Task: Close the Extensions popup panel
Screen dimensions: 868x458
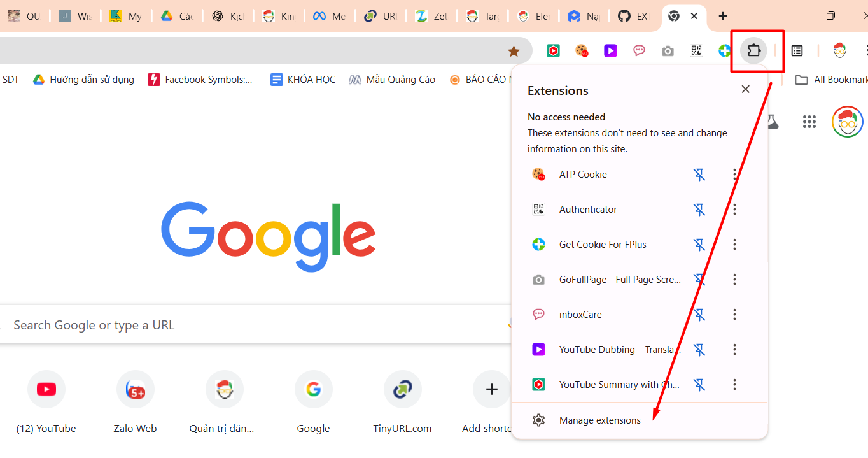Action: pyautogui.click(x=745, y=89)
